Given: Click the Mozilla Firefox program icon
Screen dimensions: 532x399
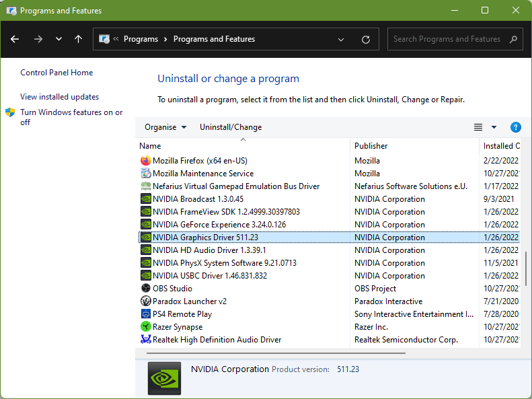Looking at the screenshot, I should tap(145, 161).
